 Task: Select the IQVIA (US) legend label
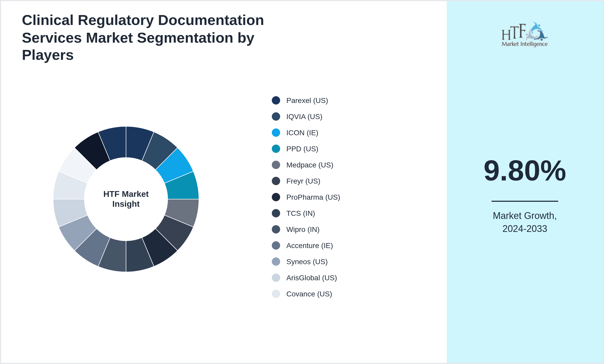304,117
